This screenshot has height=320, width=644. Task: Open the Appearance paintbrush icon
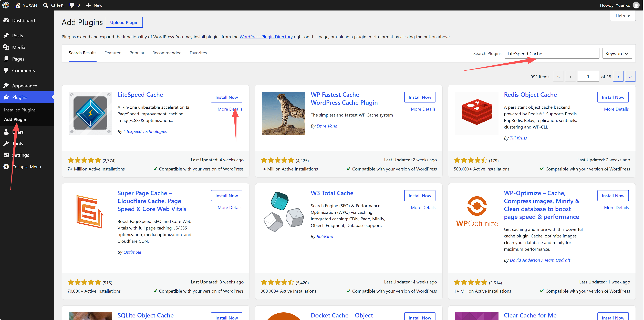6,86
